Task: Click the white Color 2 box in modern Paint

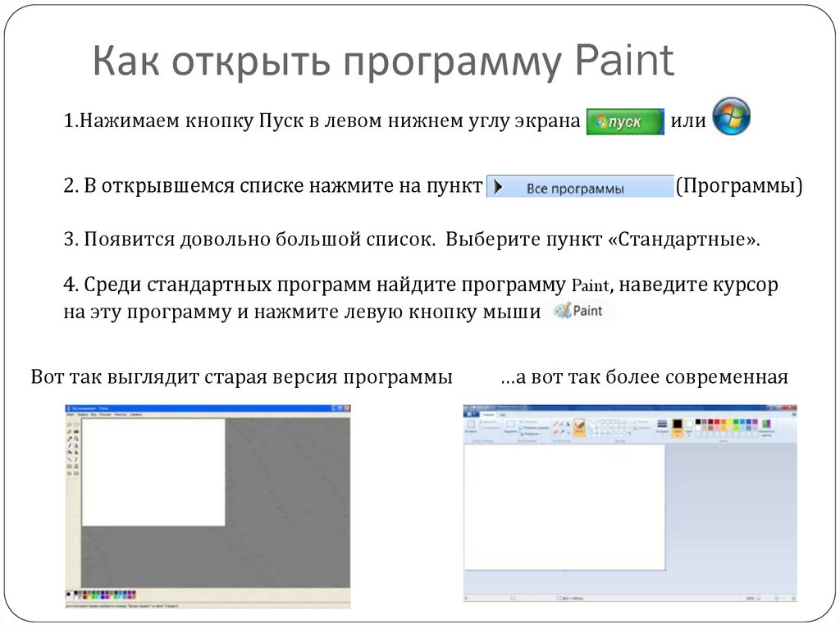Action: pyautogui.click(x=689, y=427)
